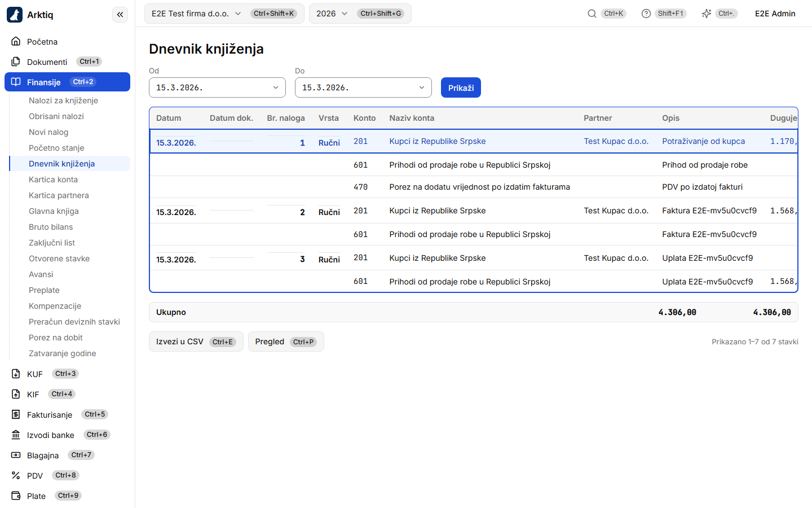Image resolution: width=812 pixels, height=508 pixels.
Task: Click the Početna home icon
Action: click(x=16, y=41)
